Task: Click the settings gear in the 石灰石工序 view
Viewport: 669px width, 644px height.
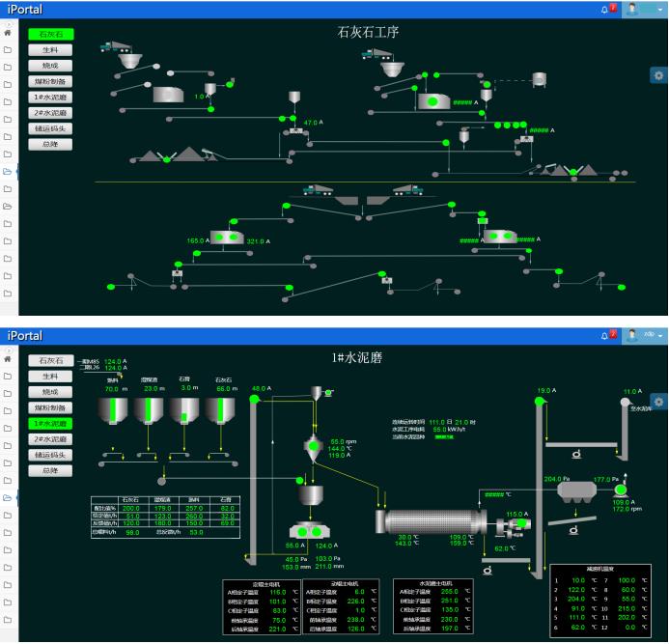Action: pyautogui.click(x=657, y=74)
